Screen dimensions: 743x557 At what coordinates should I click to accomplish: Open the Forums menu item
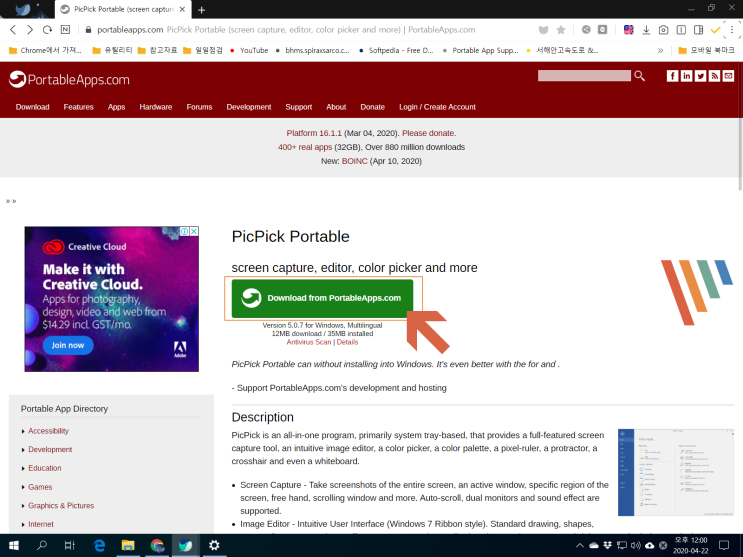(x=199, y=107)
